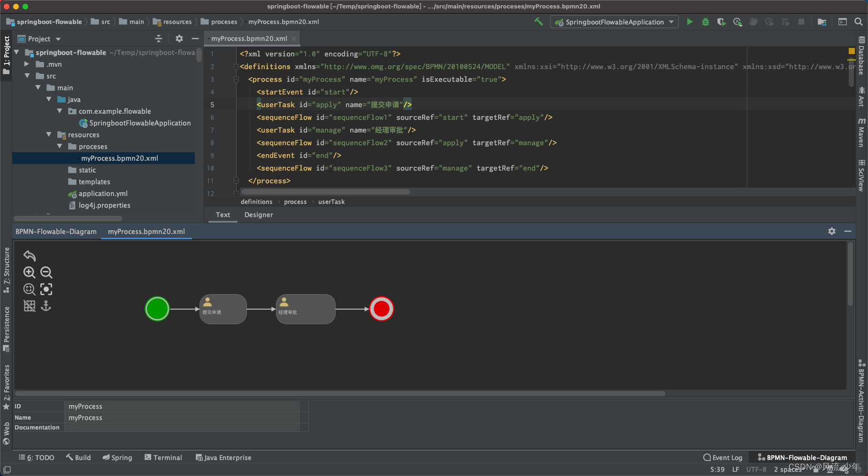This screenshot has width=868, height=476.
Task: Open the Database side panel
Action: pyautogui.click(x=861, y=55)
